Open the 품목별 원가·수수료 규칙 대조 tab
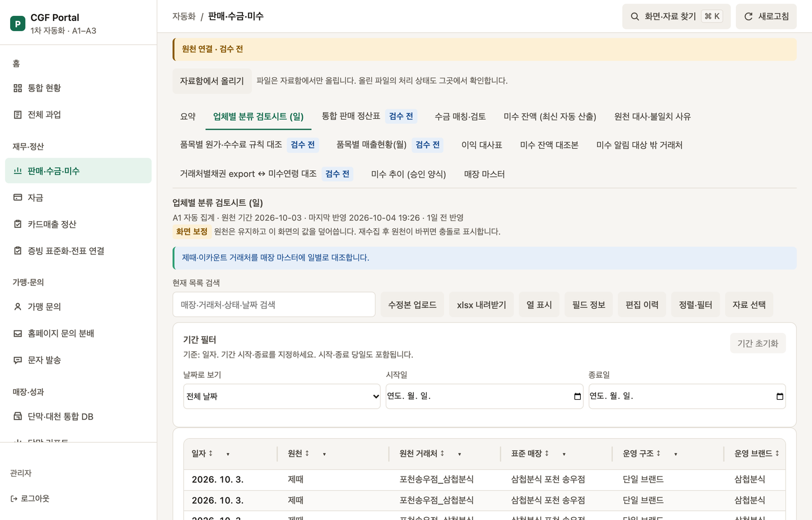 pos(249,145)
